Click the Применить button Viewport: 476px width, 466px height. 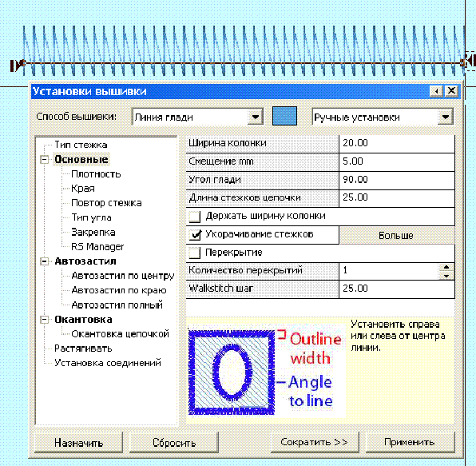pyautogui.click(x=411, y=442)
